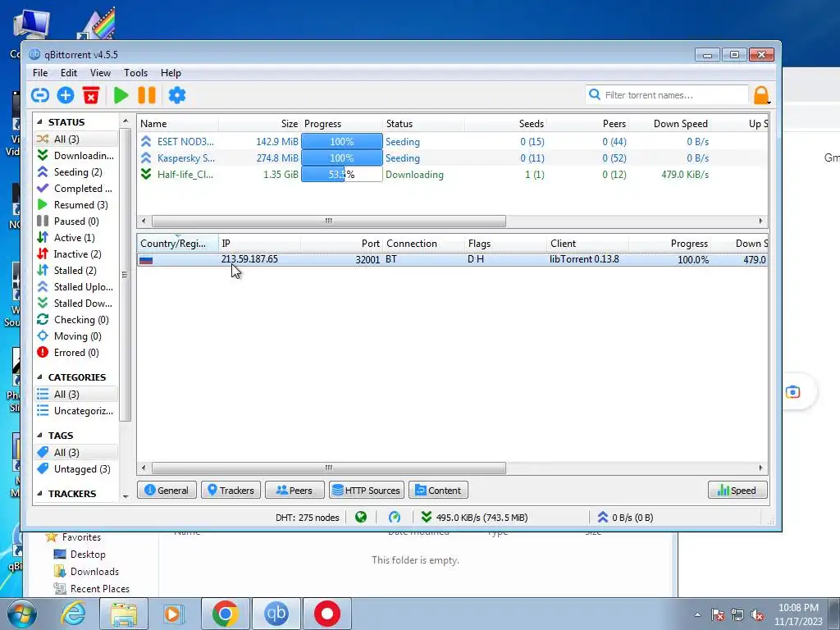This screenshot has height=630, width=840.
Task: Click the Half-life download progress bar
Action: click(342, 175)
